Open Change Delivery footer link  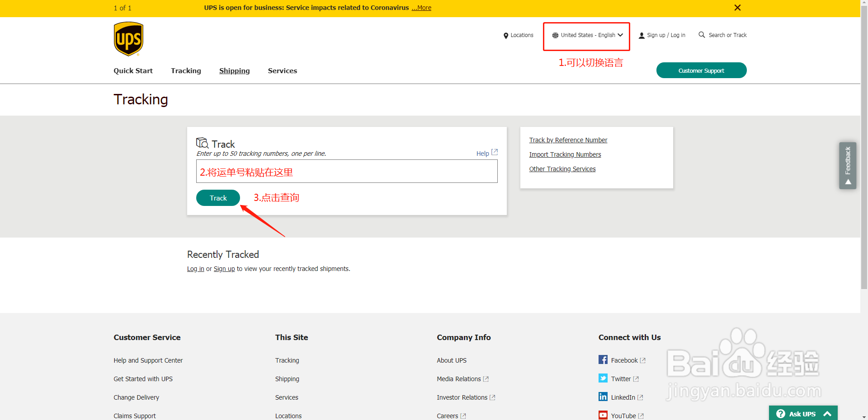point(136,397)
